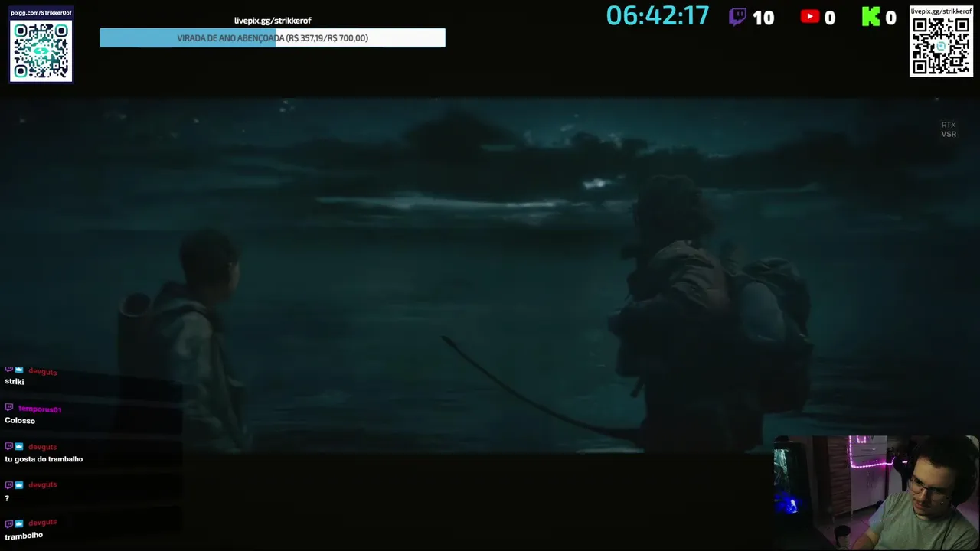Click the 'RTX VSR' indicator on the video
The image size is (980, 551).
949,129
